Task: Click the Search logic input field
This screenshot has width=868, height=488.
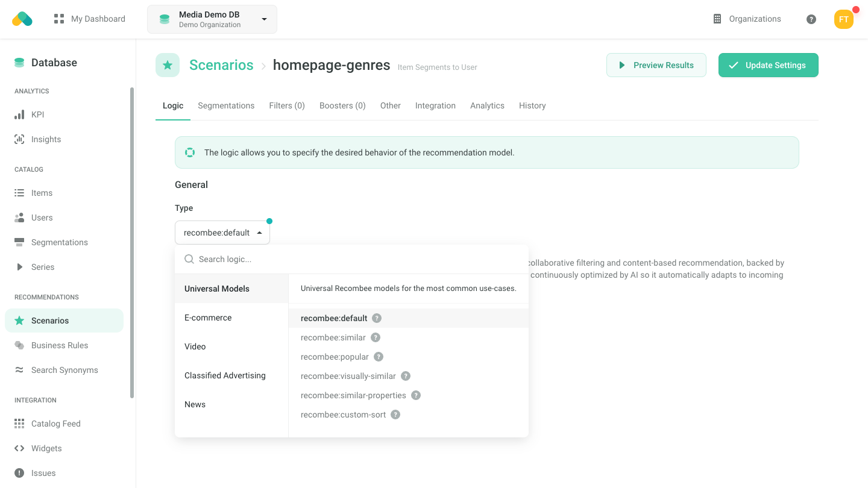Action: click(351, 259)
